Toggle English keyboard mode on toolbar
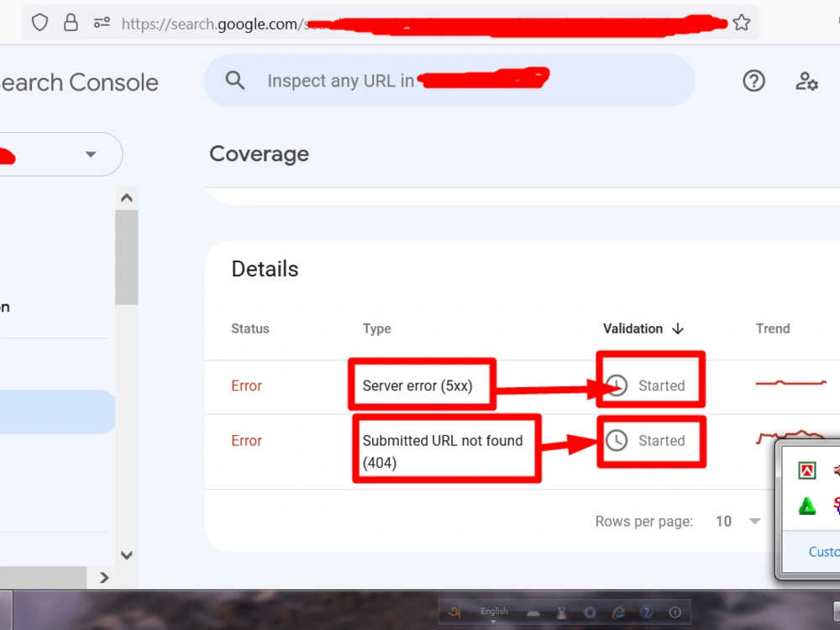840x630 pixels. (x=494, y=612)
